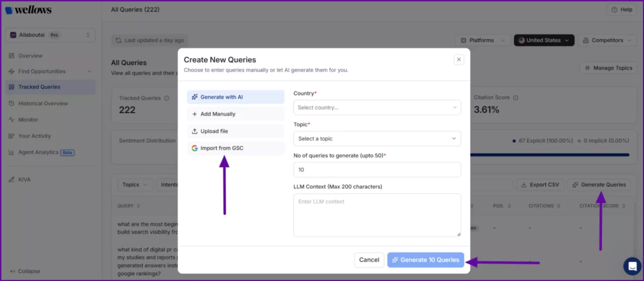
Task: Click Generate 10 Queries button
Action: coord(426,260)
